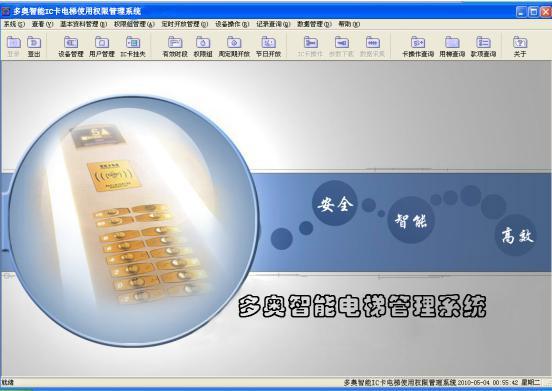Click the greyed 数据采集 data collection icon

(x=372, y=46)
